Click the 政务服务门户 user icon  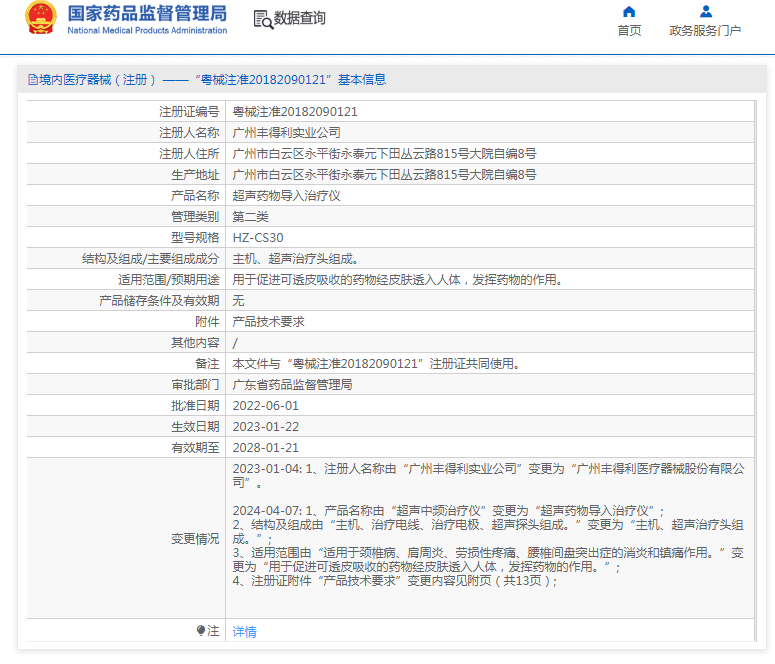point(706,11)
